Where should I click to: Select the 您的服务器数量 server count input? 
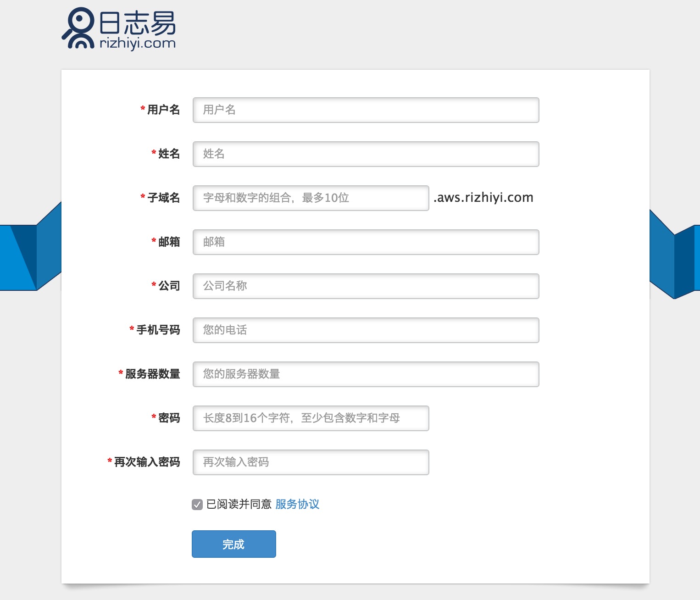coord(366,374)
